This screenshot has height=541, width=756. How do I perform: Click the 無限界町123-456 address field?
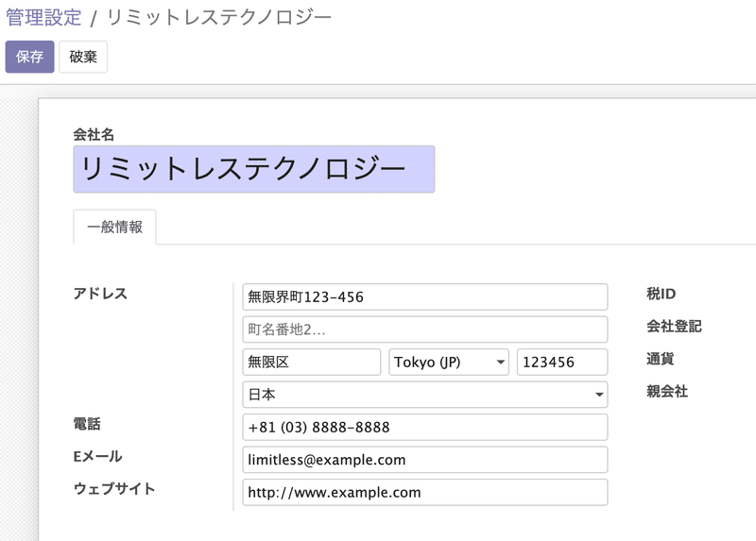[x=424, y=296]
